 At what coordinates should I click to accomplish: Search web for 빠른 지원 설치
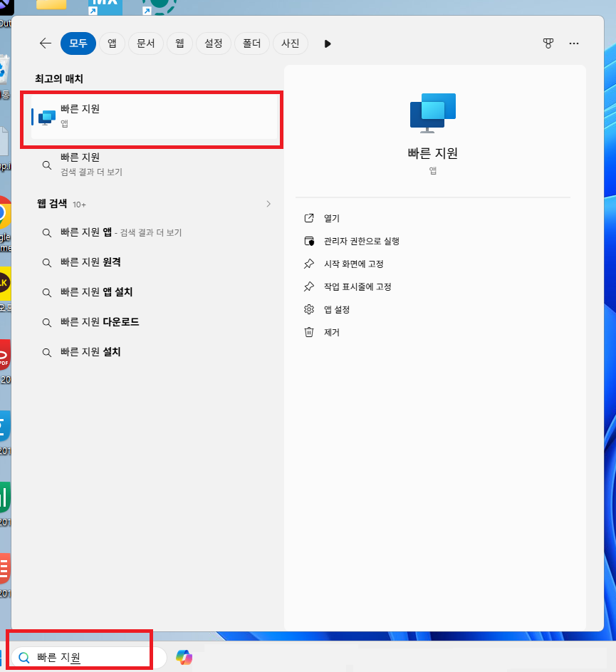[155, 352]
